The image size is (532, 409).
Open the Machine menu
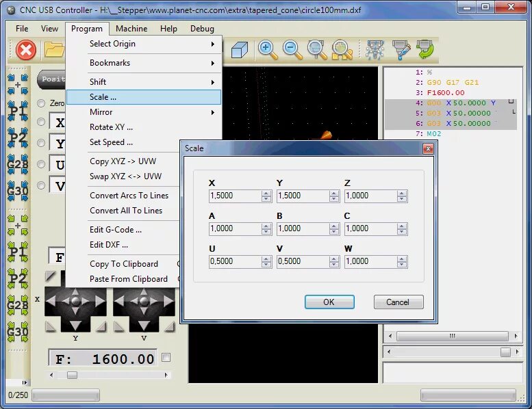(131, 29)
